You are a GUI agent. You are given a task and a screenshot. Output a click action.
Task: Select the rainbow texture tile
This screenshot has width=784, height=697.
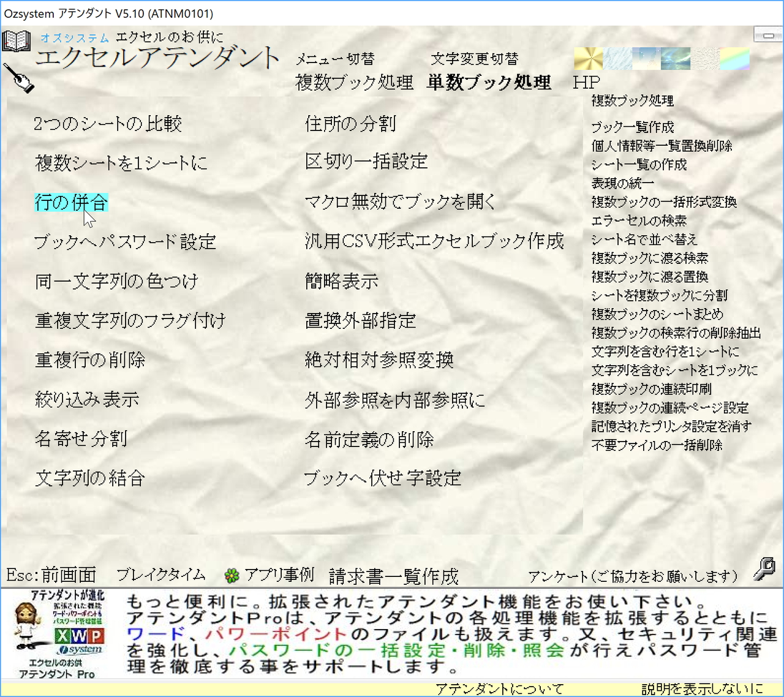tap(734, 58)
